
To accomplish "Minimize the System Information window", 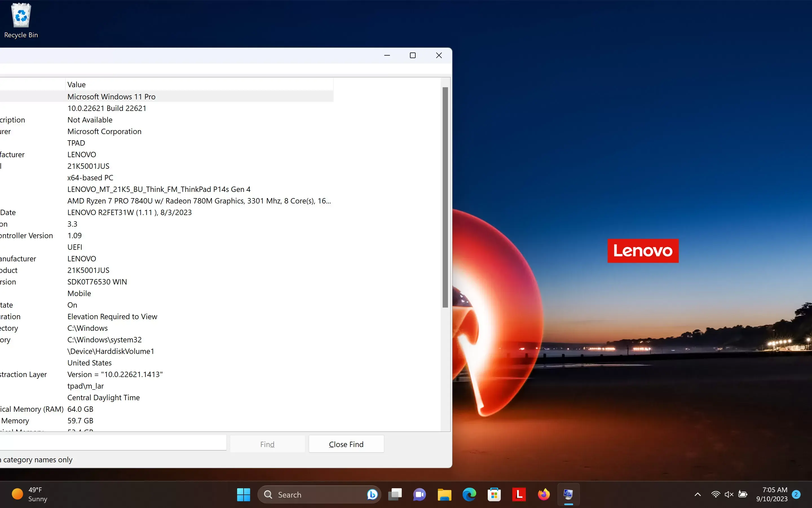I will [387, 55].
